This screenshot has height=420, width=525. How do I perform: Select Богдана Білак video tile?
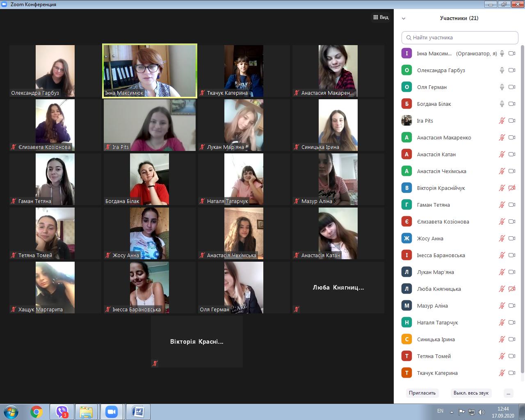point(150,179)
